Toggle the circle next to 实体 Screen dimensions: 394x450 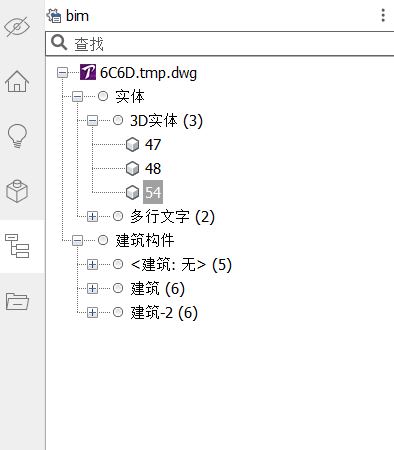tap(103, 96)
